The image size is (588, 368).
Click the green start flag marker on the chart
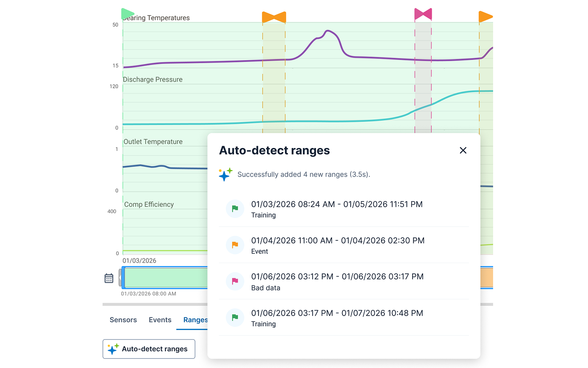pos(127,14)
